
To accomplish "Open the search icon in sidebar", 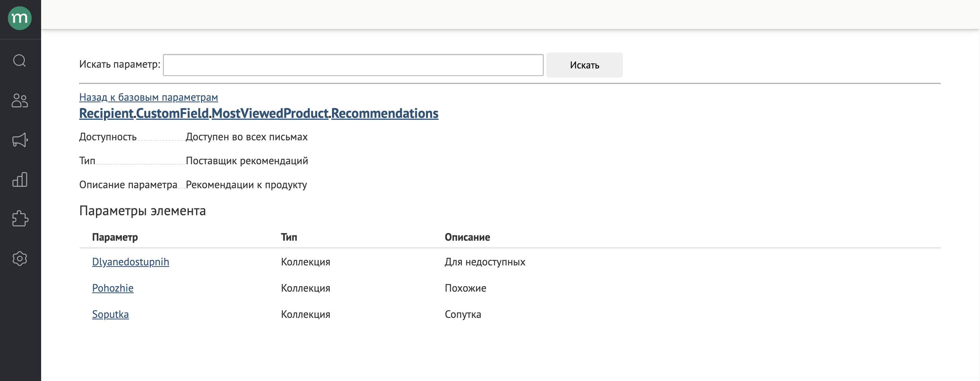I will [20, 60].
